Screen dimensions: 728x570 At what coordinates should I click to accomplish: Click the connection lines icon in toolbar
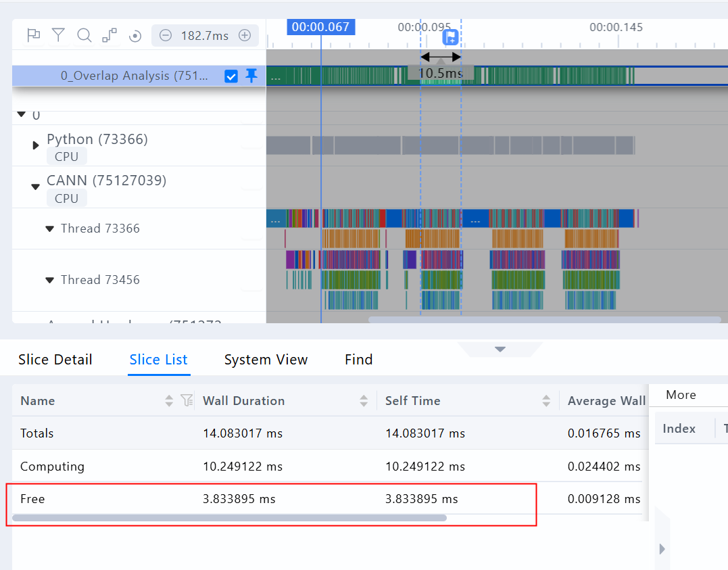point(110,35)
